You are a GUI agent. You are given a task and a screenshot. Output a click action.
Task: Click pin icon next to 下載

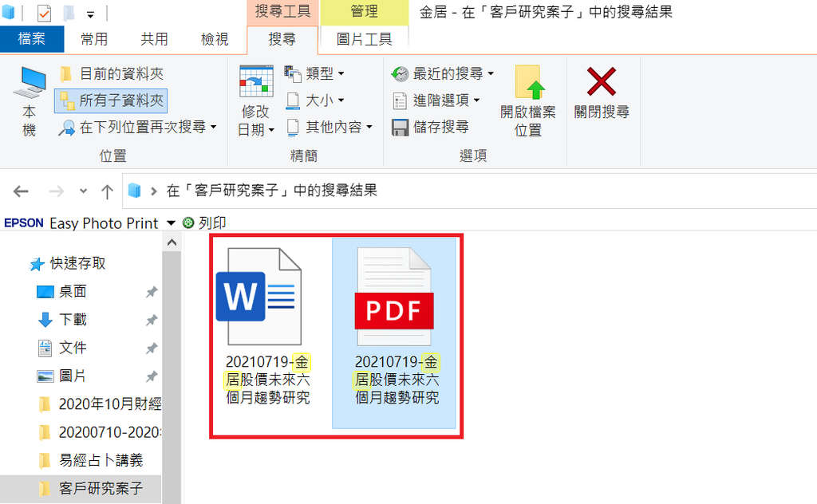(152, 321)
